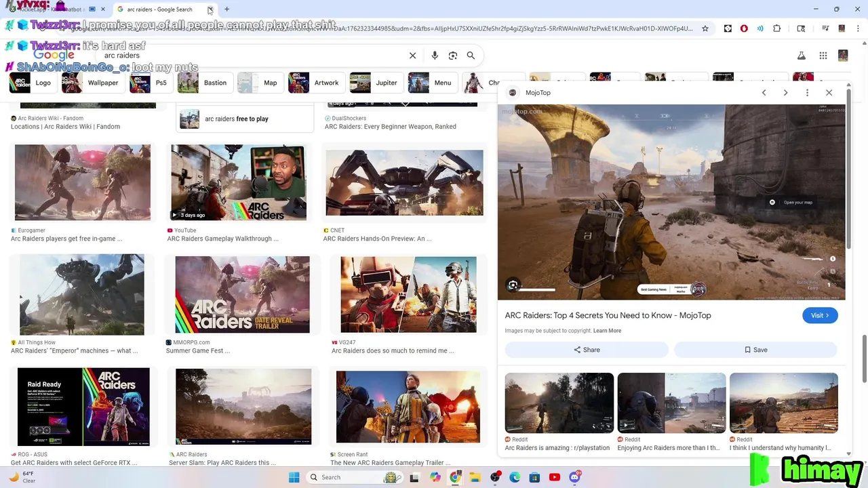Share the MojoTop image

pos(587,350)
